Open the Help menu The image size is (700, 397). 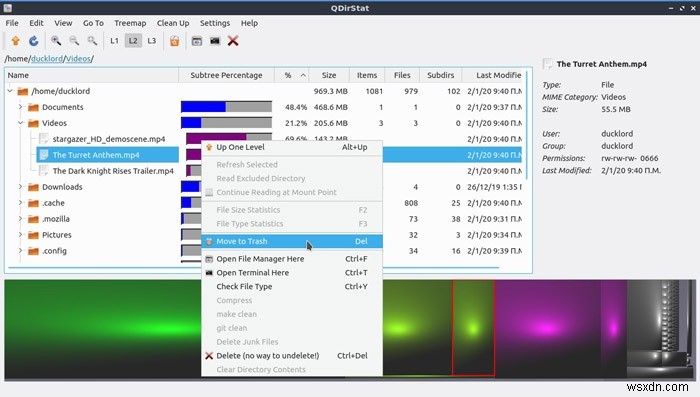pos(249,23)
